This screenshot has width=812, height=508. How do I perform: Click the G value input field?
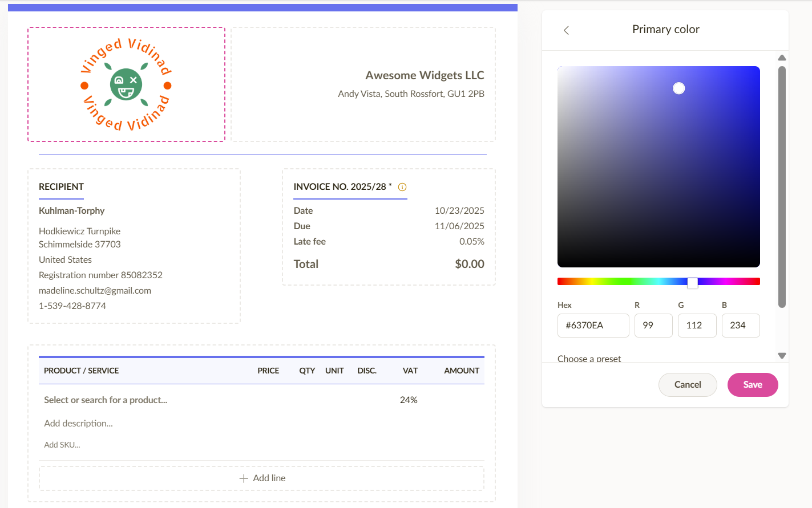pos(697,326)
